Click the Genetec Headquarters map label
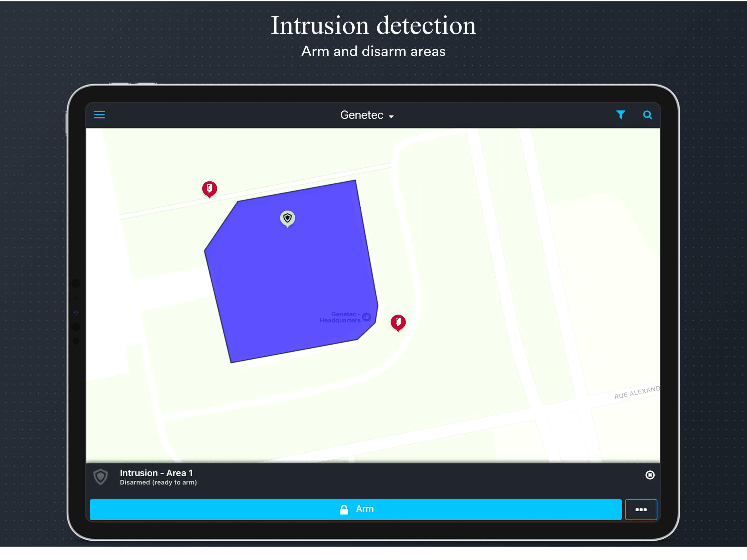The height and width of the screenshot is (560, 747). 345,317
